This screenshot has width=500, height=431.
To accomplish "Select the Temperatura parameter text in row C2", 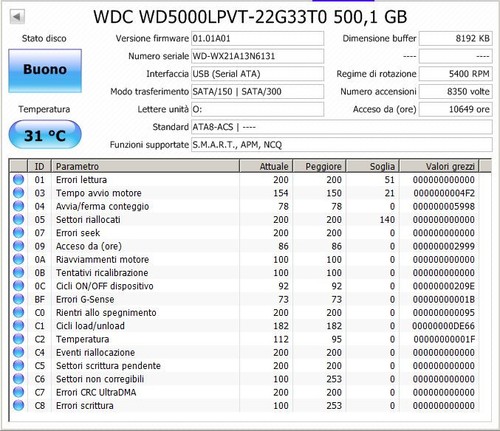I will point(82,339).
